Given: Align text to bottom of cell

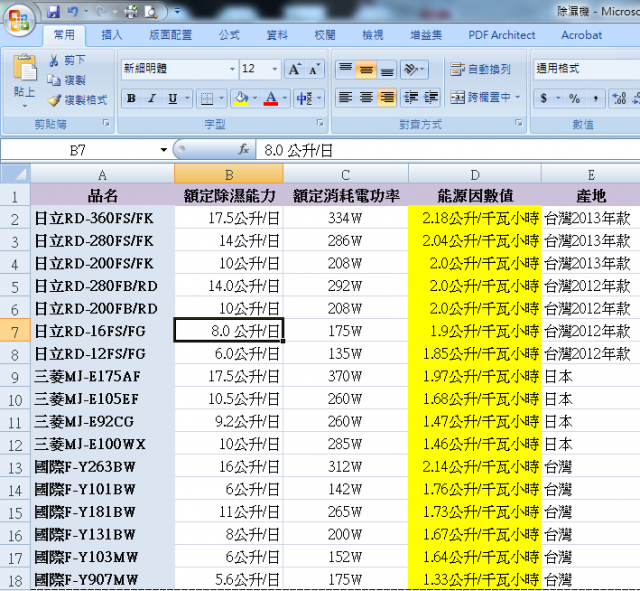Looking at the screenshot, I should (x=387, y=69).
